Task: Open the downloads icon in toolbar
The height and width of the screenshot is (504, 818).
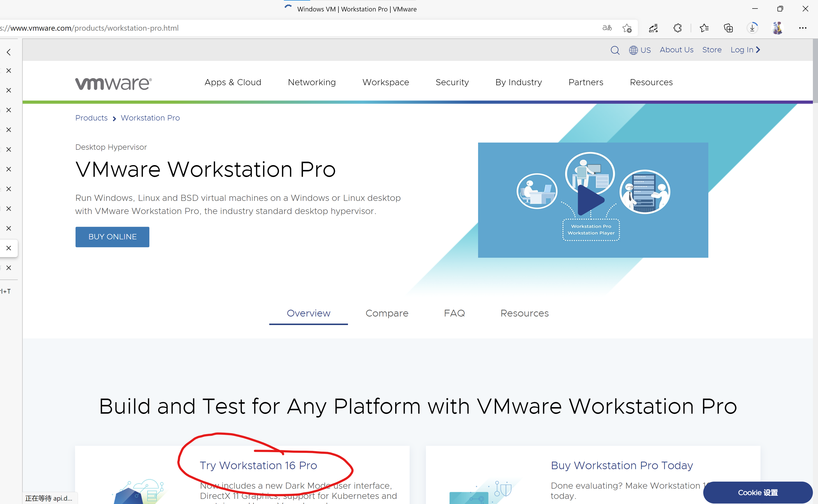Action: pyautogui.click(x=752, y=28)
